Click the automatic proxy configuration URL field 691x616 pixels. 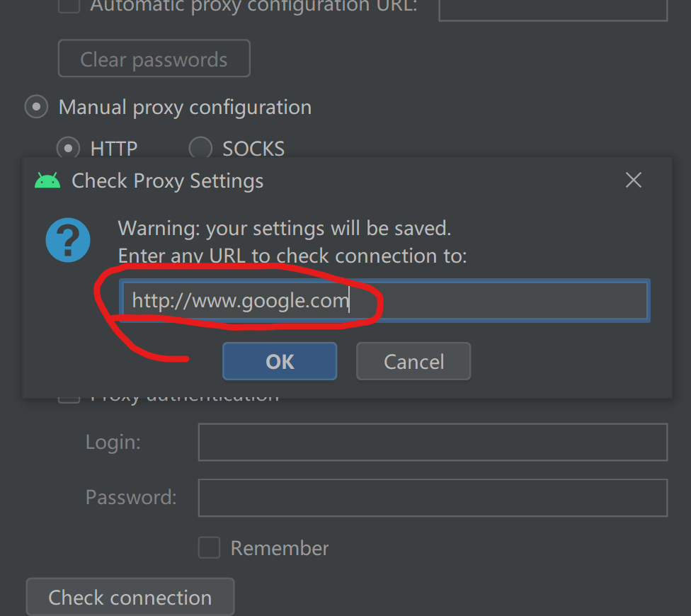[x=553, y=10]
